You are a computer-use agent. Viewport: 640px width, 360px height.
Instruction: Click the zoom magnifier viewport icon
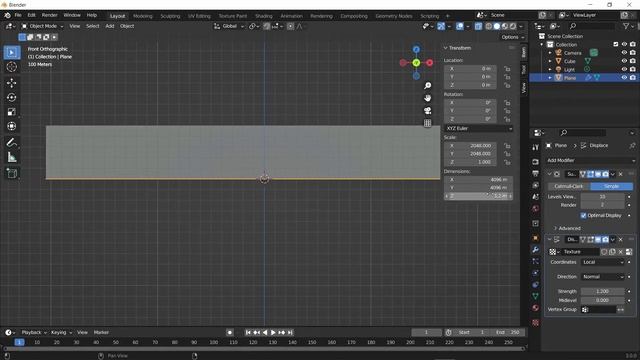427,86
